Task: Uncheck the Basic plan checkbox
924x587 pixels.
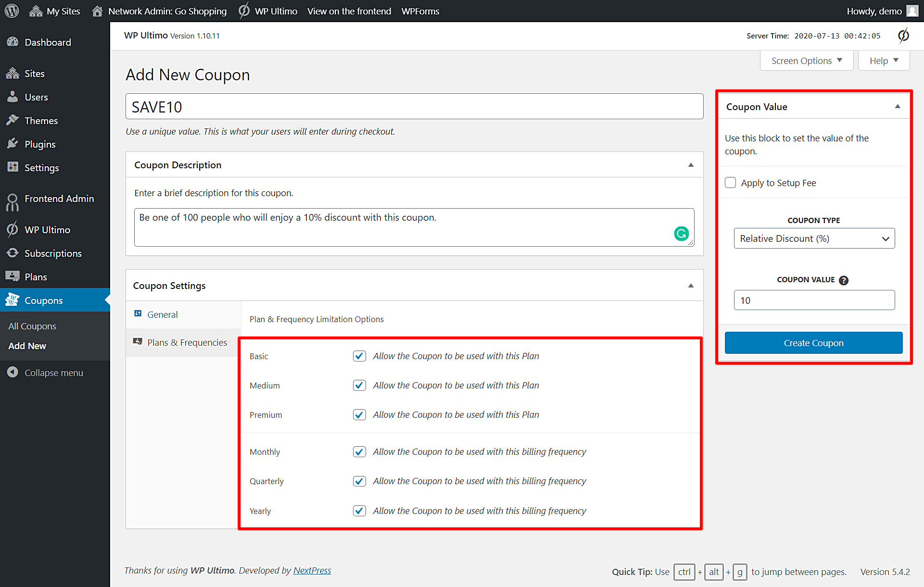Action: [x=359, y=356]
